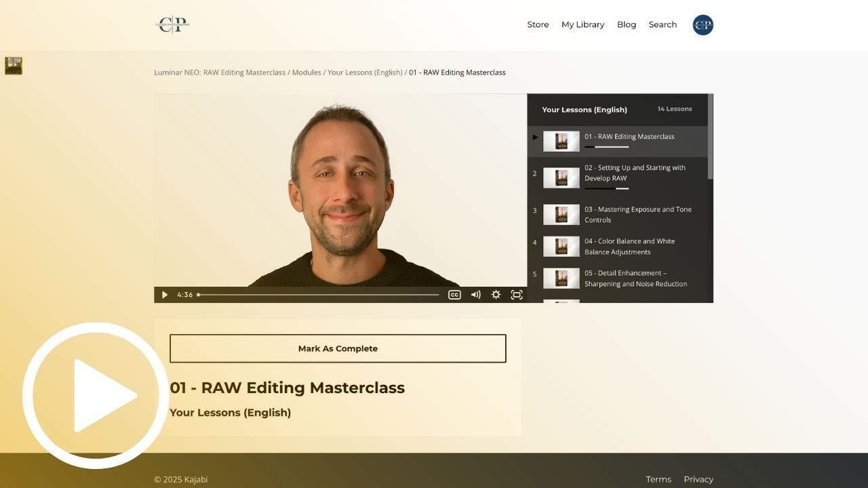Click the video frame of the instructor
Image resolution: width=868 pixels, height=488 pixels.
340,190
